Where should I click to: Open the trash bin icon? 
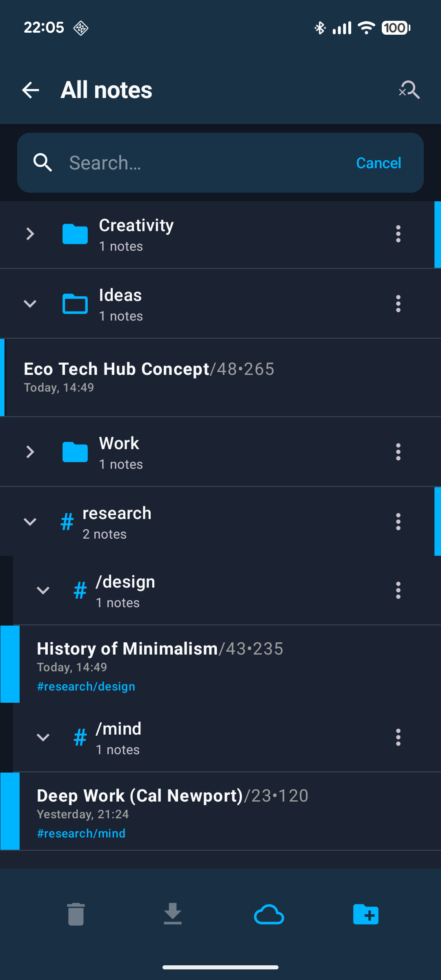tap(76, 914)
